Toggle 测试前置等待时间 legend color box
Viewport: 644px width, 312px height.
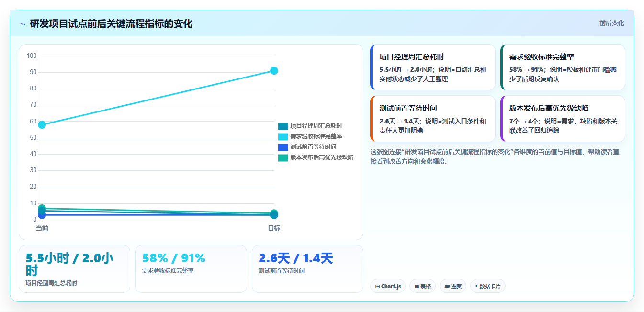[283, 147]
